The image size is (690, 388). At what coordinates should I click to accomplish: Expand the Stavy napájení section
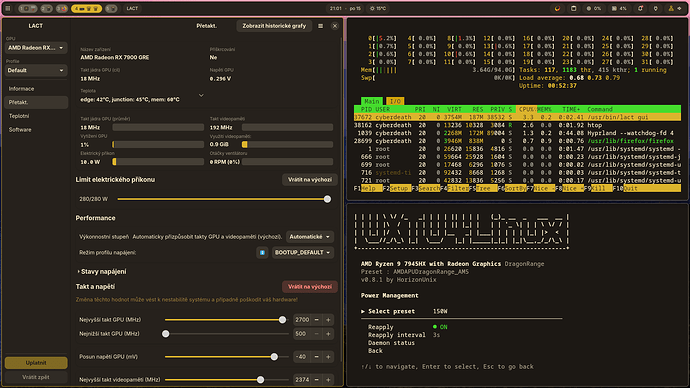tap(102, 271)
